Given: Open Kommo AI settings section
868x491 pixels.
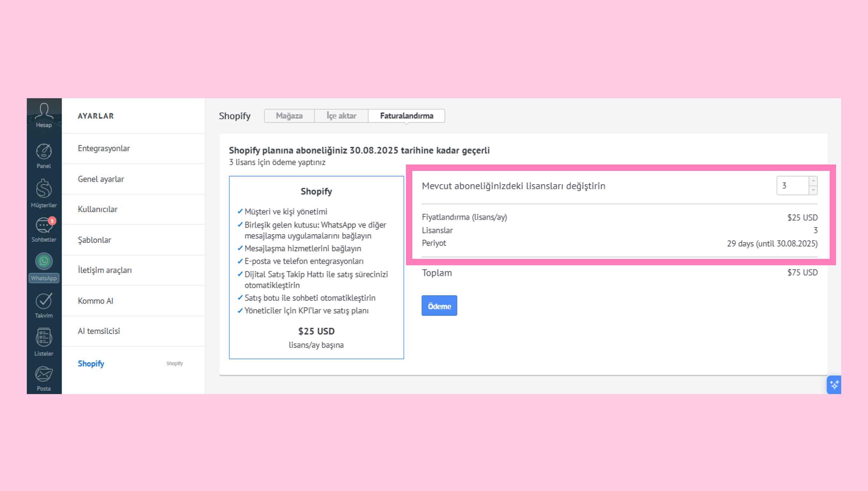Looking at the screenshot, I should click(x=133, y=301).
